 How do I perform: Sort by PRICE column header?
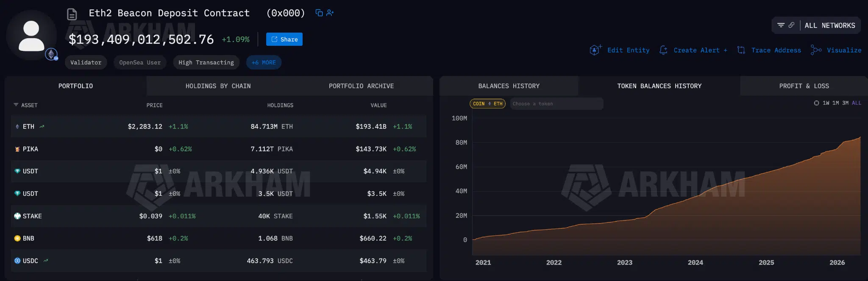[154, 105]
